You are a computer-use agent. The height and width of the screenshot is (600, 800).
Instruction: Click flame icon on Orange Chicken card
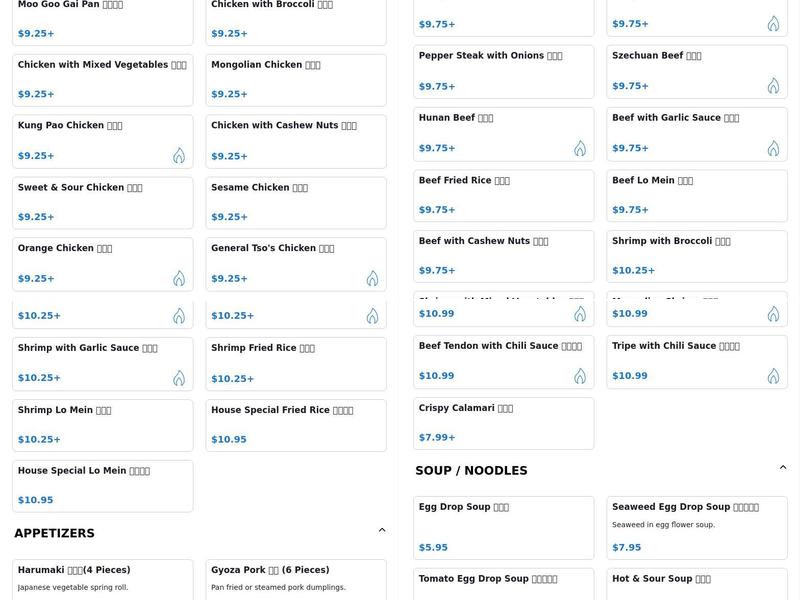pos(179,279)
